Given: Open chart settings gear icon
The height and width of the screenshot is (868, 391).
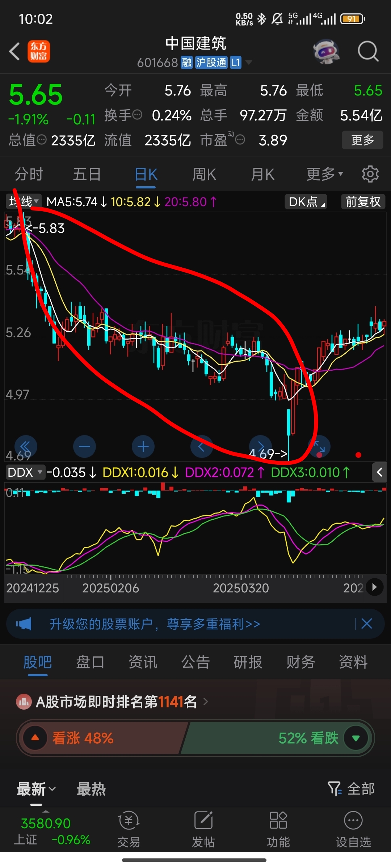Looking at the screenshot, I should tap(370, 174).
